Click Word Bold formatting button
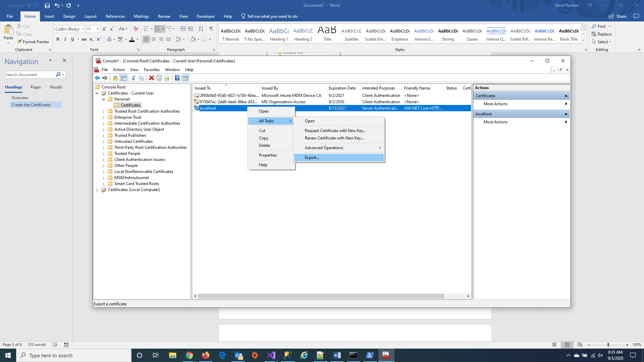This screenshot has width=644, height=362. tap(58, 39)
